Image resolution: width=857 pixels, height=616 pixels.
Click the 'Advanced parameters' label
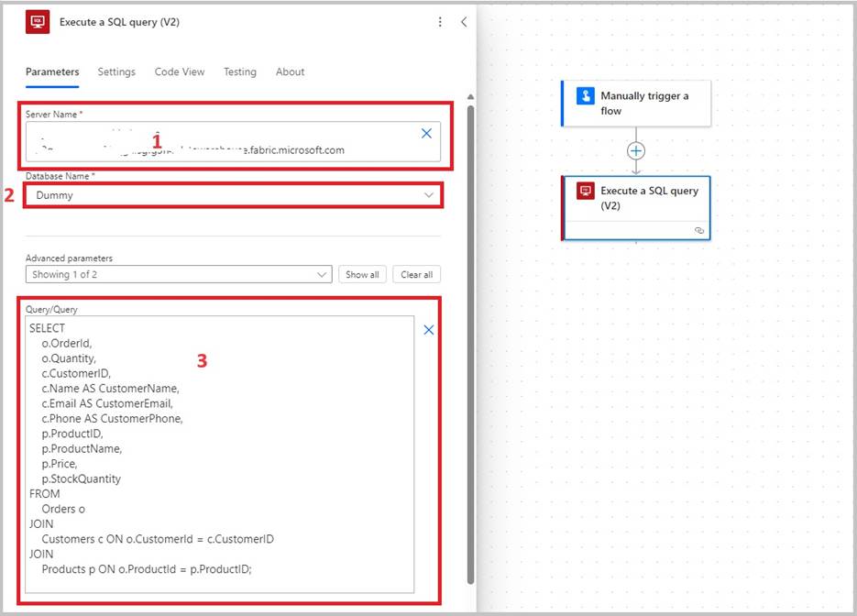tap(69, 258)
